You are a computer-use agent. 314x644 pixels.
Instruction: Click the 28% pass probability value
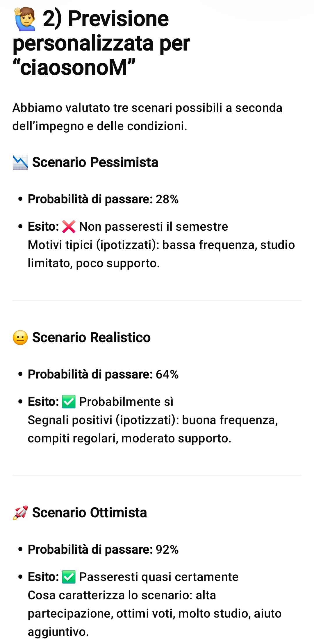[x=167, y=199]
